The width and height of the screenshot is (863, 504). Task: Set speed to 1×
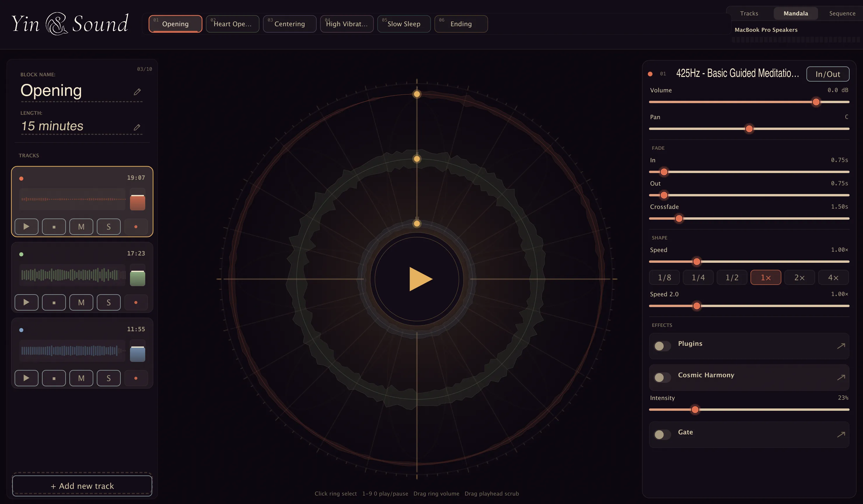tap(766, 277)
